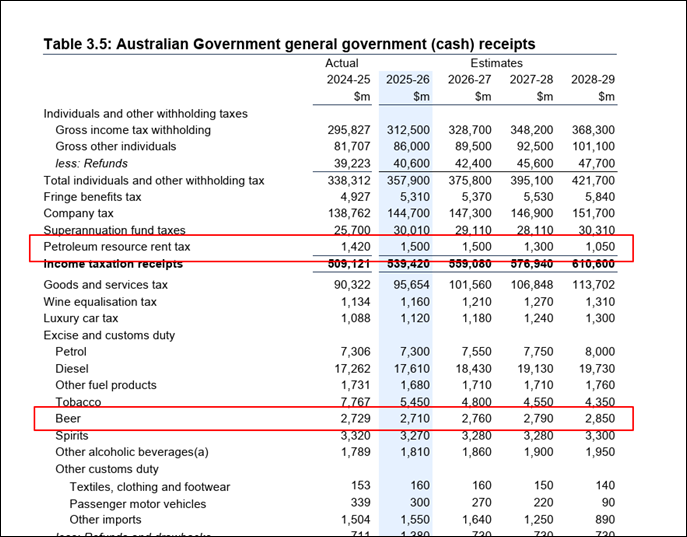Click the Beer 2028-29 value 2,850
The width and height of the screenshot is (687, 537).
596,418
